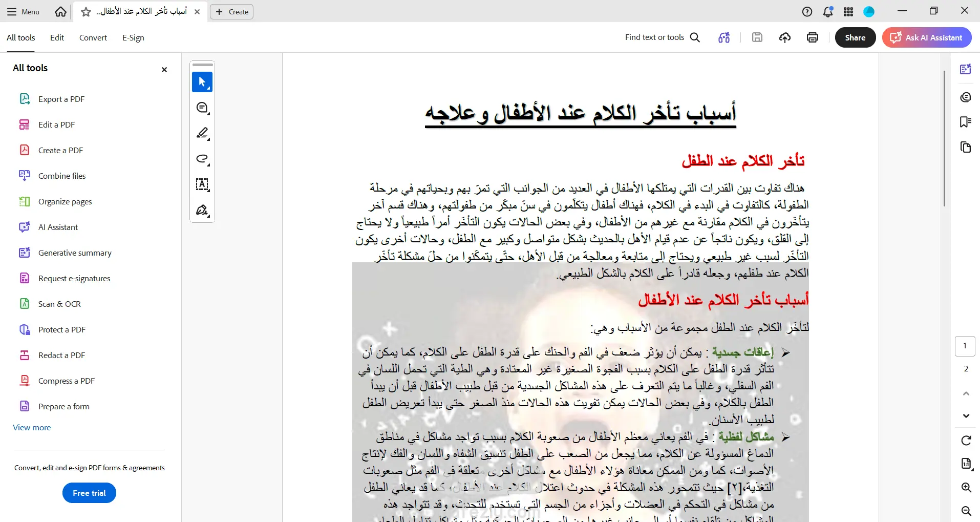Click the Create new tab button

point(232,12)
